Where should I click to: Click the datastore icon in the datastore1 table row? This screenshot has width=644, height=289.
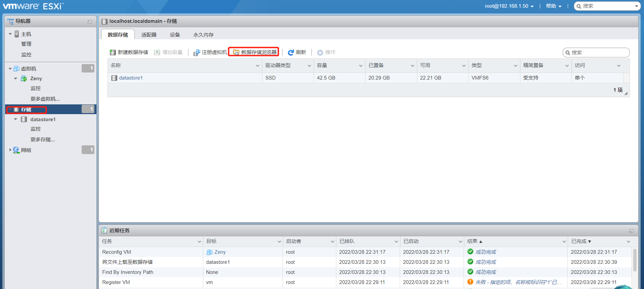point(114,78)
